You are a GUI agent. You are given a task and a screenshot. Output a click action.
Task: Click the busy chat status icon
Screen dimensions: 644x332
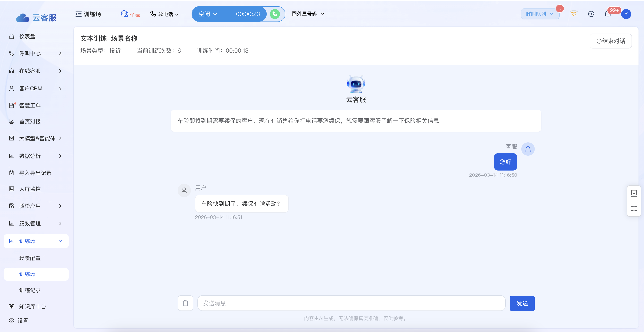pos(125,14)
